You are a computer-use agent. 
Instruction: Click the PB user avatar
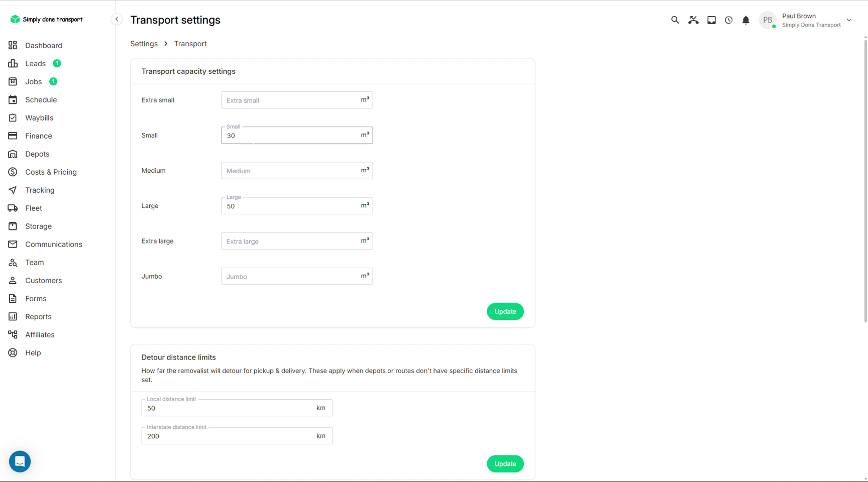(x=768, y=20)
